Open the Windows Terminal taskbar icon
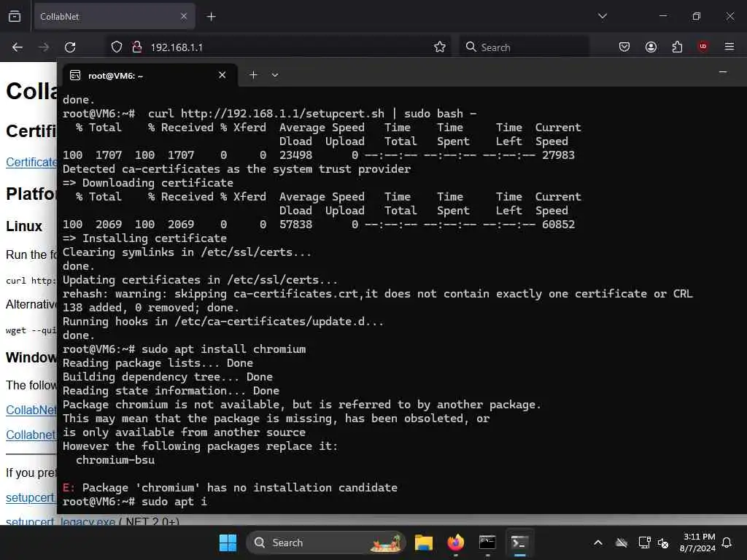Screen dimensions: 747x560 click(519, 542)
